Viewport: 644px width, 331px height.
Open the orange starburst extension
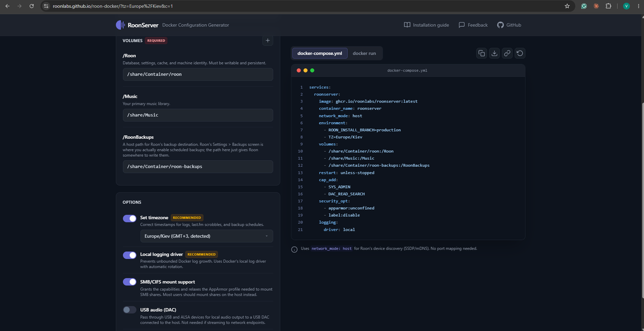[x=596, y=6]
